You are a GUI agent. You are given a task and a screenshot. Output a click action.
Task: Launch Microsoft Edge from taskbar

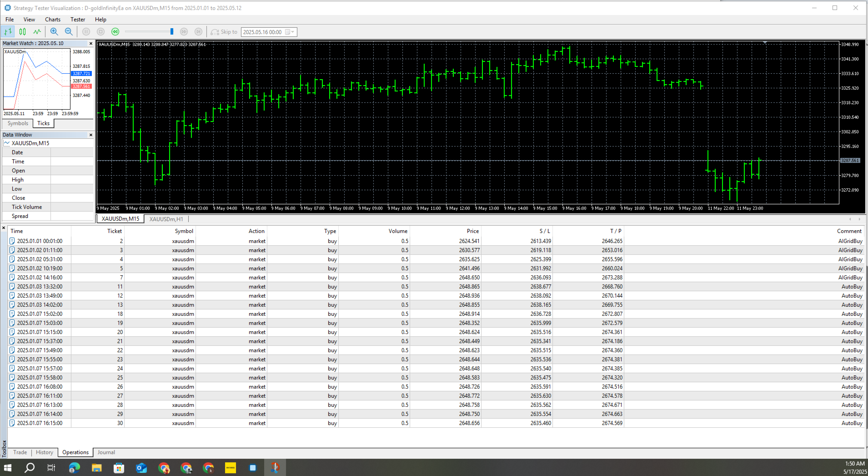[74, 468]
